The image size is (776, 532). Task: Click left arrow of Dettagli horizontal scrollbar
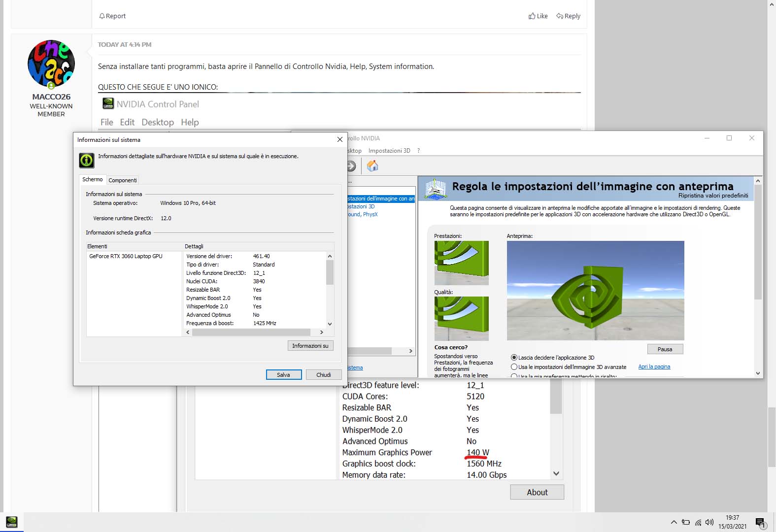pyautogui.click(x=188, y=332)
